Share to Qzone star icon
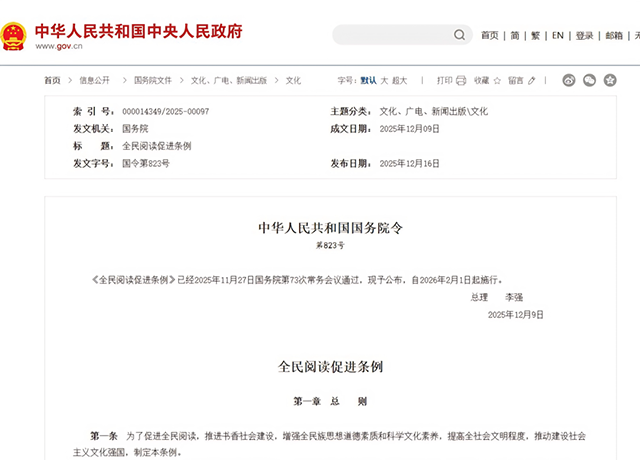 [x=610, y=80]
